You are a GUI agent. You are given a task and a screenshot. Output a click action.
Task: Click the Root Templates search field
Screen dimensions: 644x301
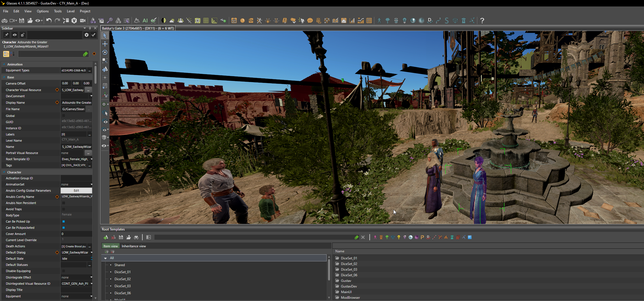(x=255, y=237)
